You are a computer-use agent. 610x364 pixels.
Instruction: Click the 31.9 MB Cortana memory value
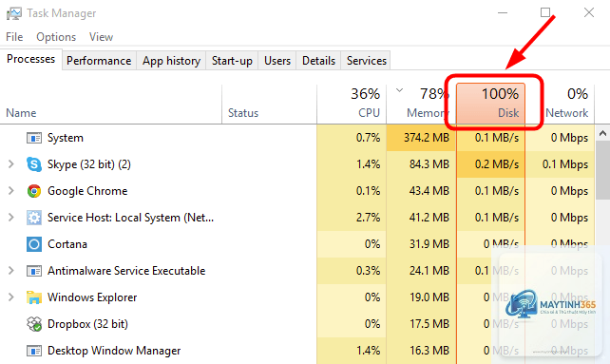coord(429,244)
